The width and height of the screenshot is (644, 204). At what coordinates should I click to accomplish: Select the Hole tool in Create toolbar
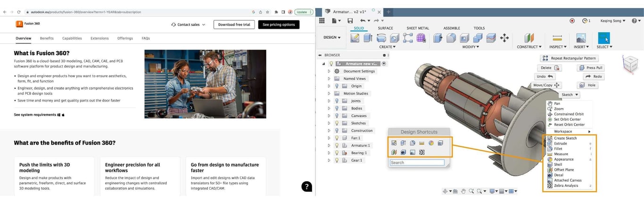point(395,38)
